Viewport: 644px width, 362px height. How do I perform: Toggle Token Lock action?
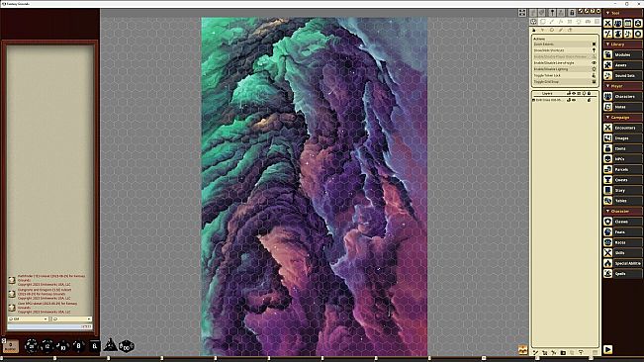pos(564,75)
